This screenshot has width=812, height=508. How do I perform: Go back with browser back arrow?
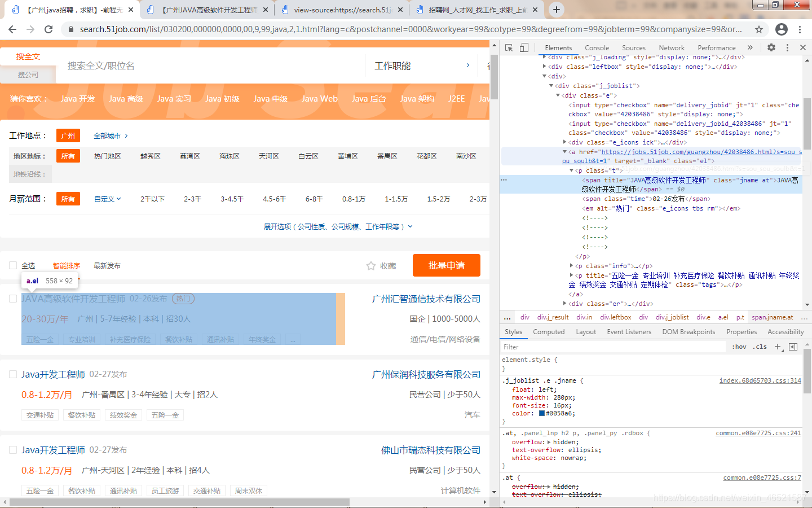pos(12,29)
